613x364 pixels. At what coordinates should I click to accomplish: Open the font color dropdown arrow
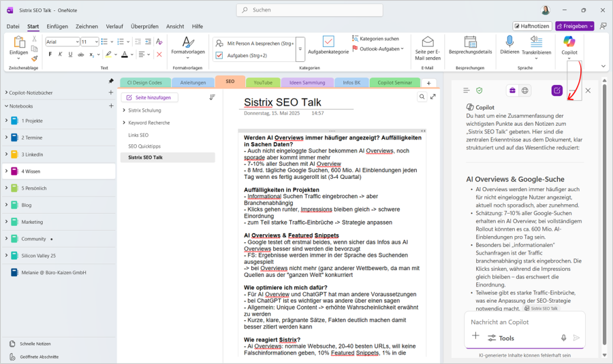[132, 54]
